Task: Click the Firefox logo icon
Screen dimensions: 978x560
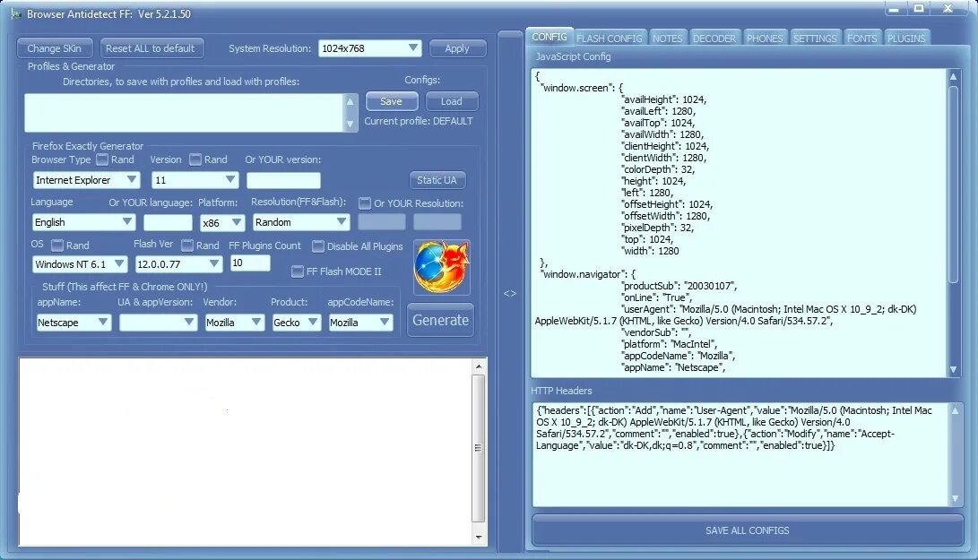Action: [442, 268]
